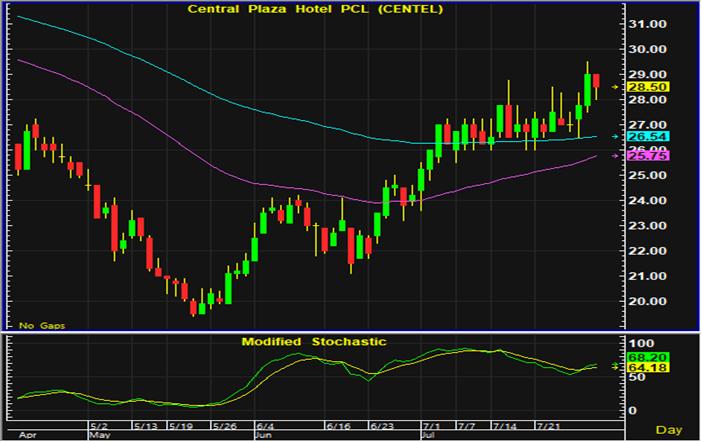
Task: Click the cyan arrow beside 26.54 label
Action: tap(616, 136)
